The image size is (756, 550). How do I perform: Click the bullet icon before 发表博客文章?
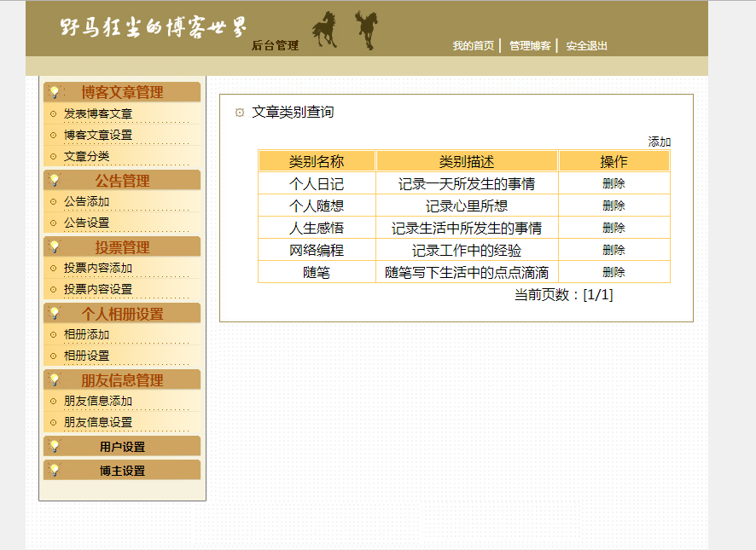54,114
